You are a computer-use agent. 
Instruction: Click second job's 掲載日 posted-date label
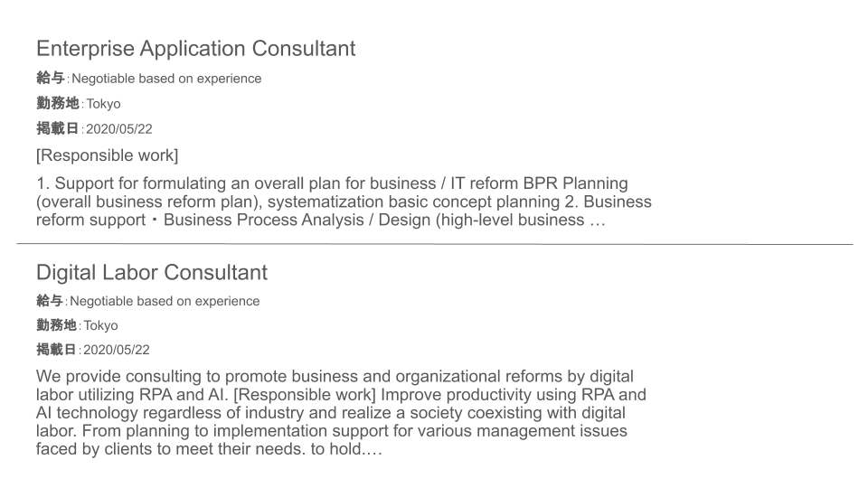[56, 349]
